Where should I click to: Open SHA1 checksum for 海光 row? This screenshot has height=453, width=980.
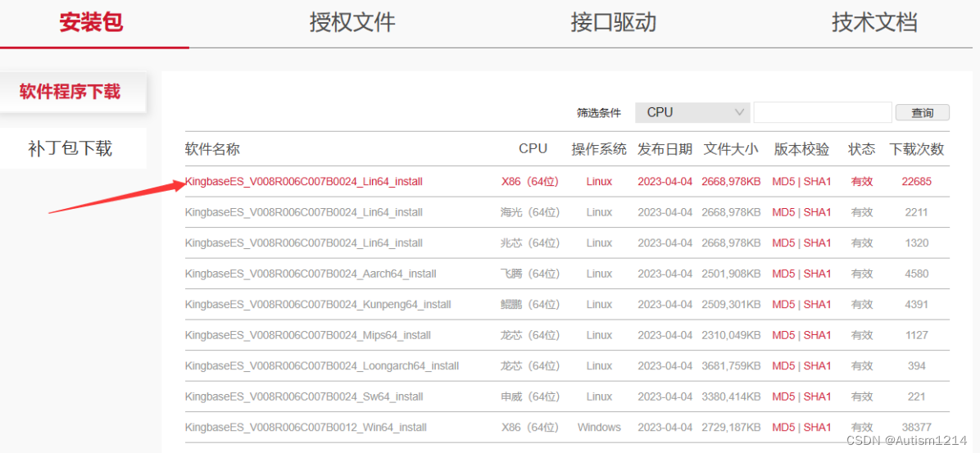pyautogui.click(x=818, y=212)
